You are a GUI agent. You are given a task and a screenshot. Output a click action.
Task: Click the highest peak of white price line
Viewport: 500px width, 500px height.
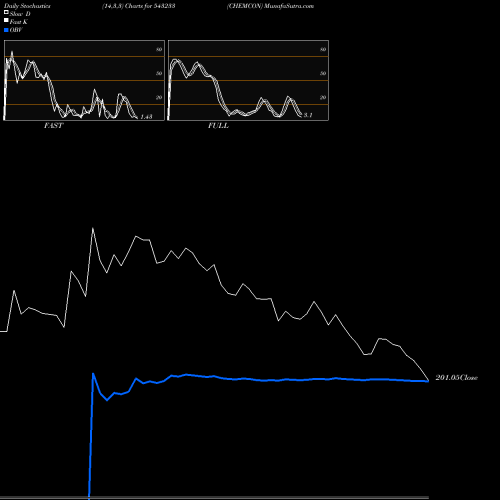click(93, 228)
